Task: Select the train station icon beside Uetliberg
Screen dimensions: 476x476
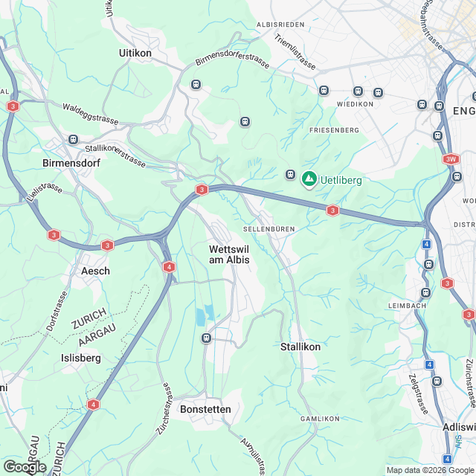Action: click(291, 175)
